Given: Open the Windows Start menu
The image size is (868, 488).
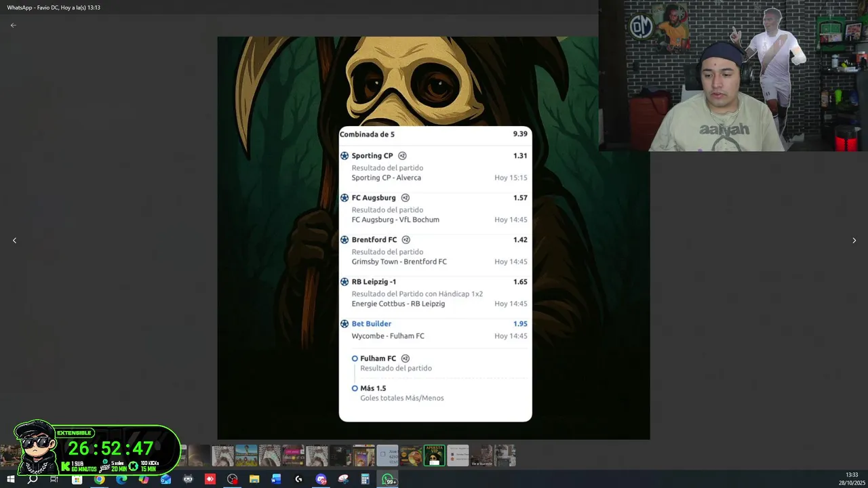Looking at the screenshot, I should 11,479.
